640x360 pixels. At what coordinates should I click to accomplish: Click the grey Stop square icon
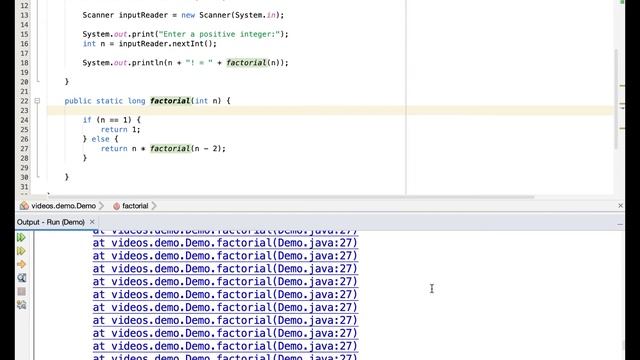[21, 291]
